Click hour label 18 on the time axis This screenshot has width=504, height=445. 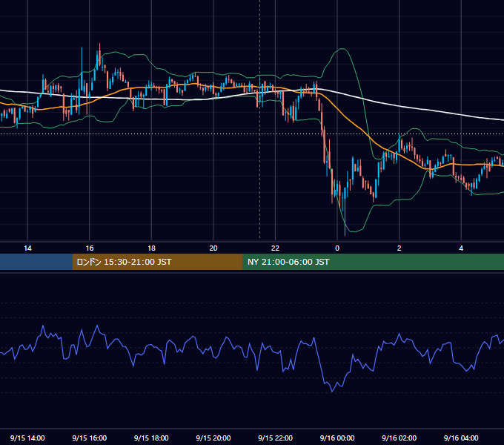(151, 248)
